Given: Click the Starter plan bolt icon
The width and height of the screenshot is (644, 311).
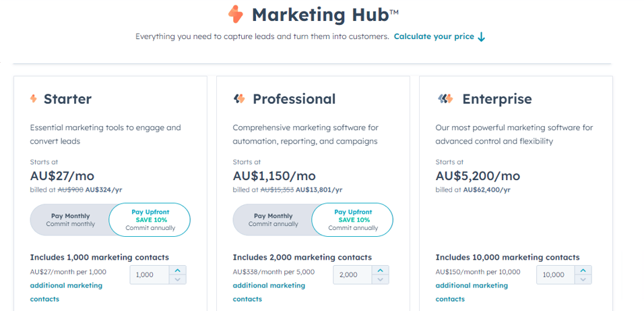Looking at the screenshot, I should 34,98.
